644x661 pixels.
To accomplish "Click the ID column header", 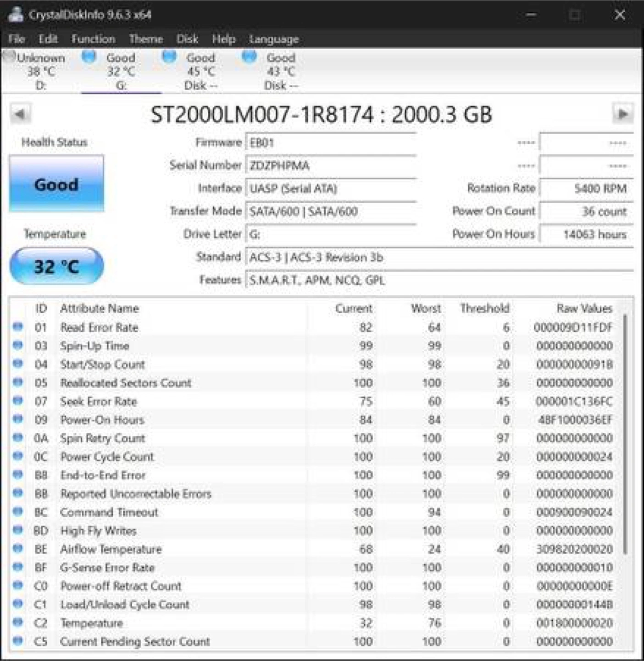I will (41, 308).
